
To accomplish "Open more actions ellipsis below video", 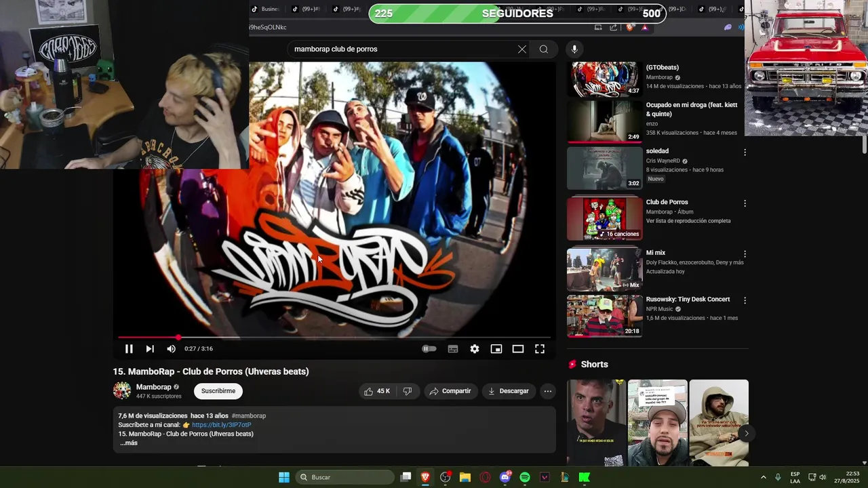I will [x=548, y=391].
